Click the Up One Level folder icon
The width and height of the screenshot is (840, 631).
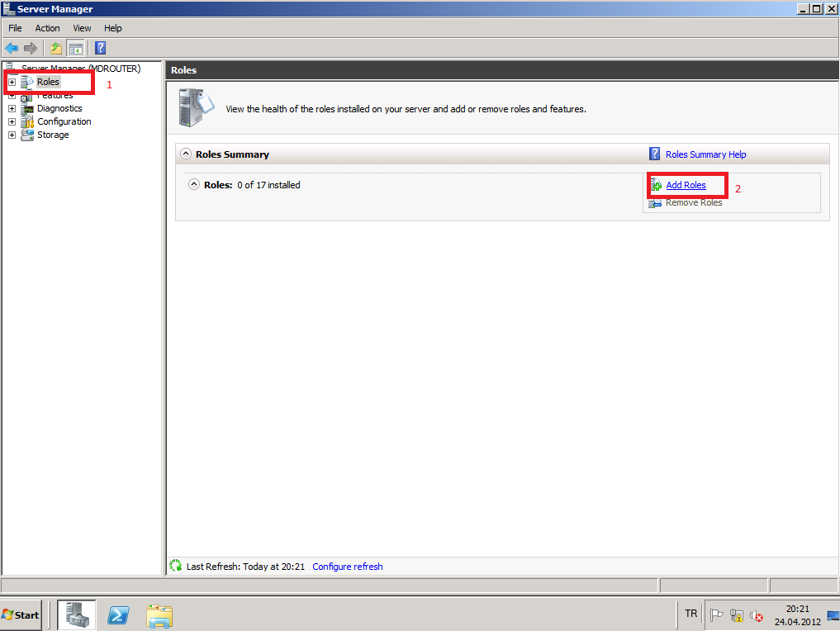tap(55, 48)
